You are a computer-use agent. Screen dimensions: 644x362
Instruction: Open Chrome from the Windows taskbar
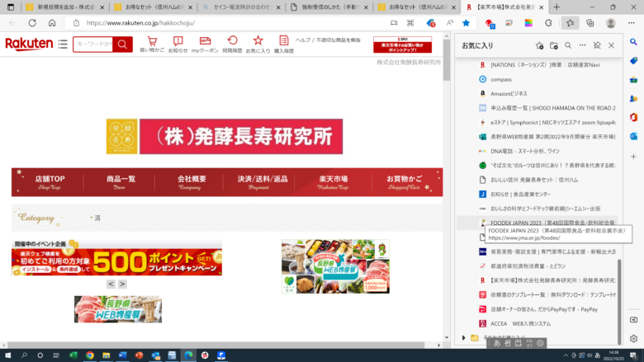point(89,355)
